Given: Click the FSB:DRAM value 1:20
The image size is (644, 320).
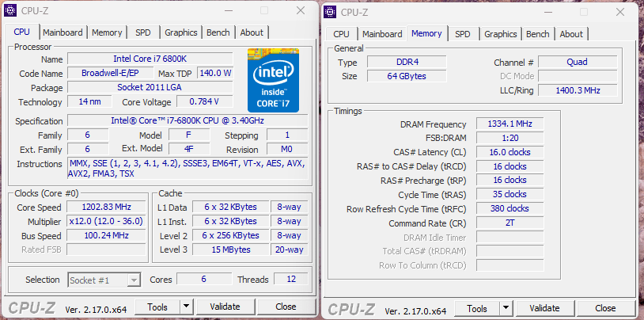Looking at the screenshot, I should (x=510, y=138).
